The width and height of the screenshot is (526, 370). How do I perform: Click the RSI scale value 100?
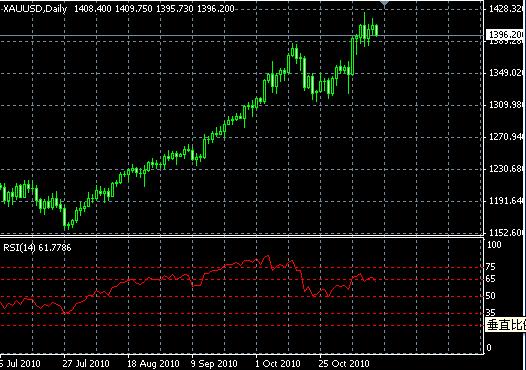coord(494,245)
